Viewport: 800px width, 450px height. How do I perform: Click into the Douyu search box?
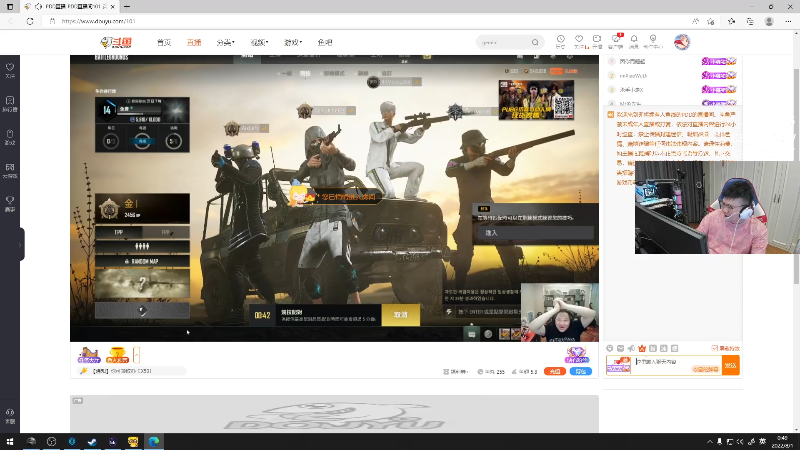(x=504, y=42)
